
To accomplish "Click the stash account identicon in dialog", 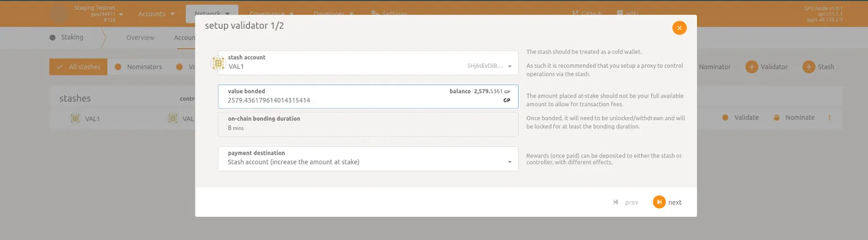I will click(218, 63).
